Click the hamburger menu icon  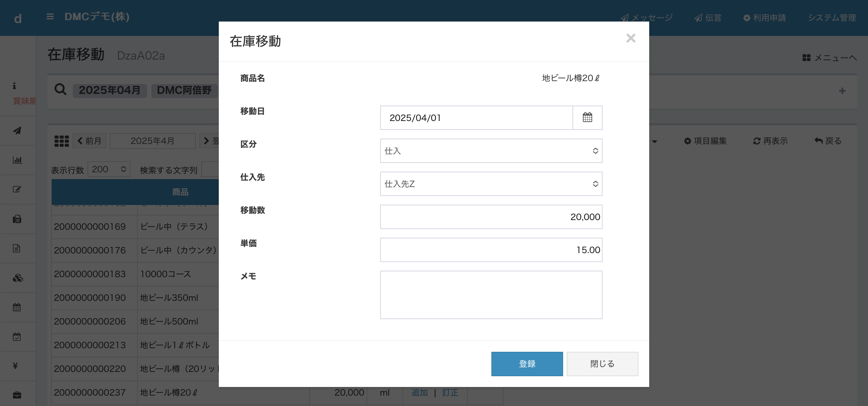[50, 17]
